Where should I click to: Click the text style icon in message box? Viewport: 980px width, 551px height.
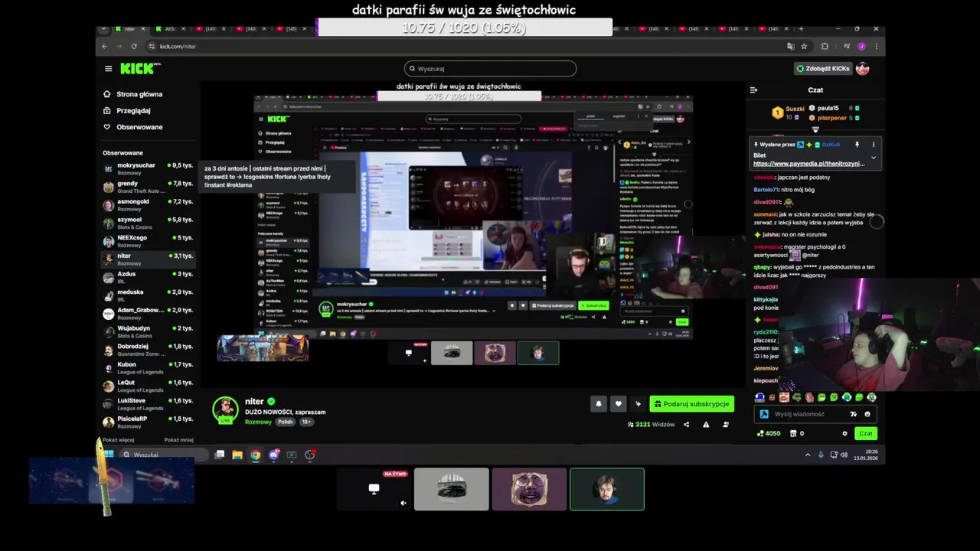[x=853, y=414]
